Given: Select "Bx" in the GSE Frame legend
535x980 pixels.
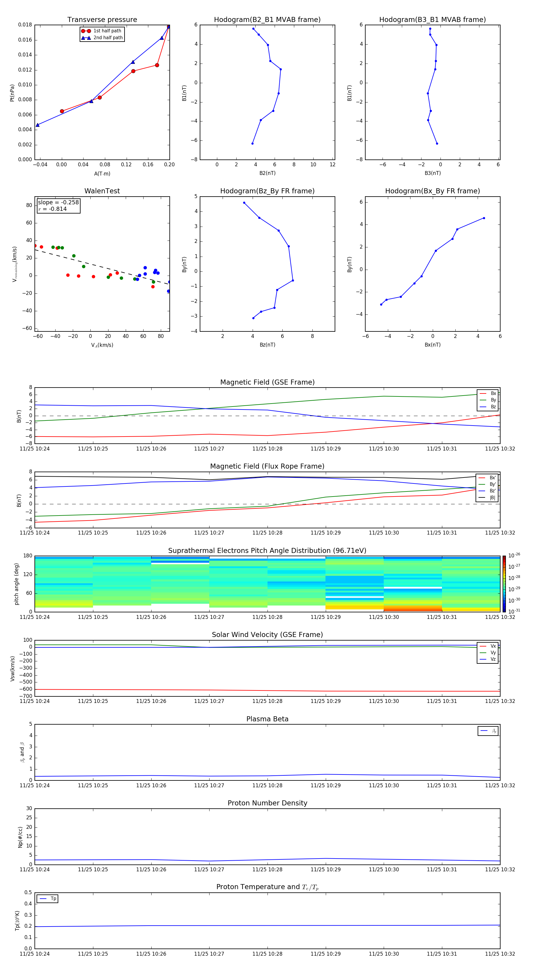Looking at the screenshot, I should [x=488, y=393].
